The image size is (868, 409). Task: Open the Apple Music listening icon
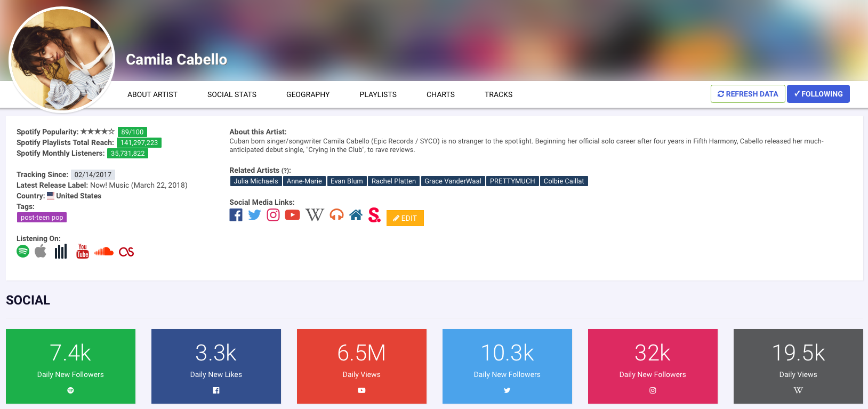click(41, 251)
